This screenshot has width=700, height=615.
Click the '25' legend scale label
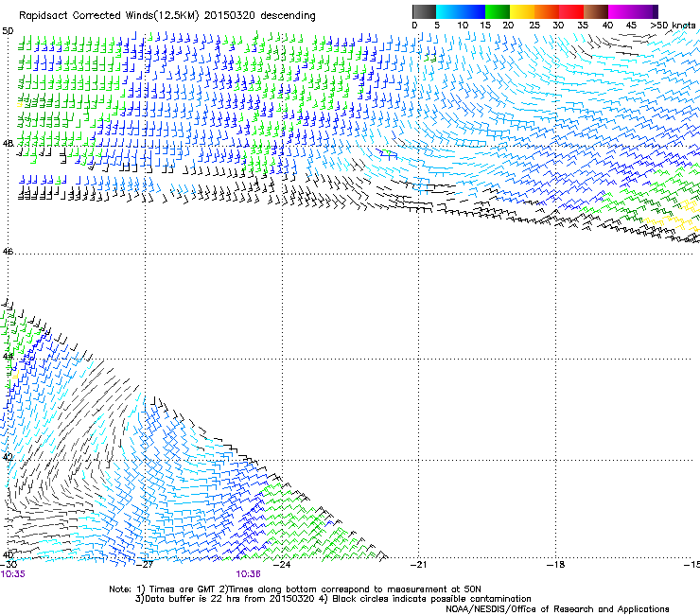click(x=534, y=26)
